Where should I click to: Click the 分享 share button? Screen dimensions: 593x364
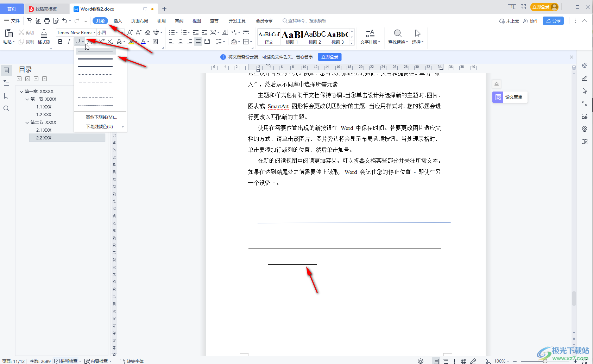pyautogui.click(x=553, y=21)
